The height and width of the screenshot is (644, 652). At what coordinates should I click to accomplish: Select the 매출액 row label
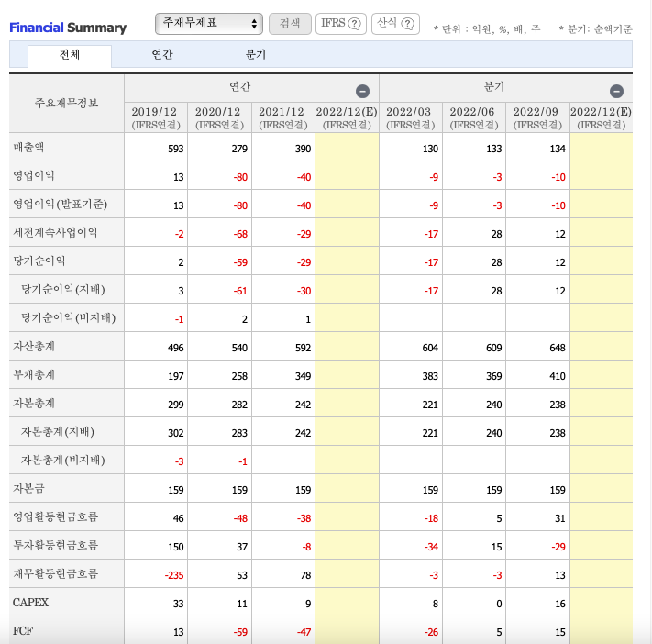tap(28, 148)
